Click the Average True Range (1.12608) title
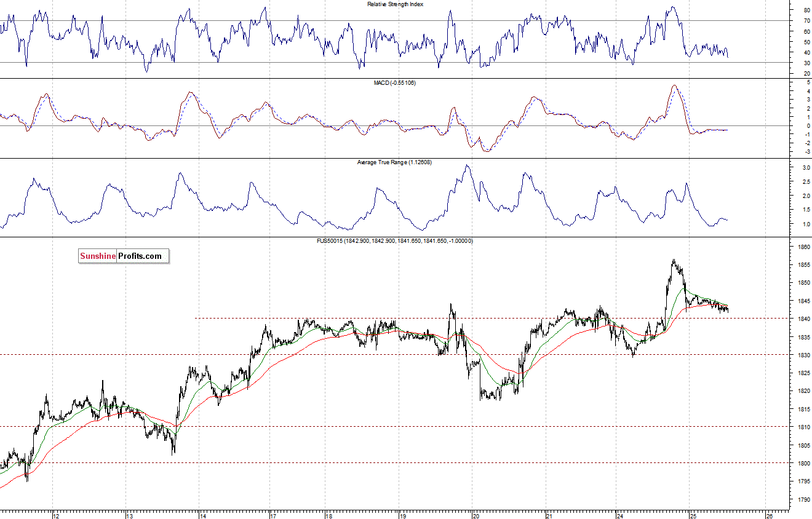The image size is (812, 519). click(x=395, y=162)
